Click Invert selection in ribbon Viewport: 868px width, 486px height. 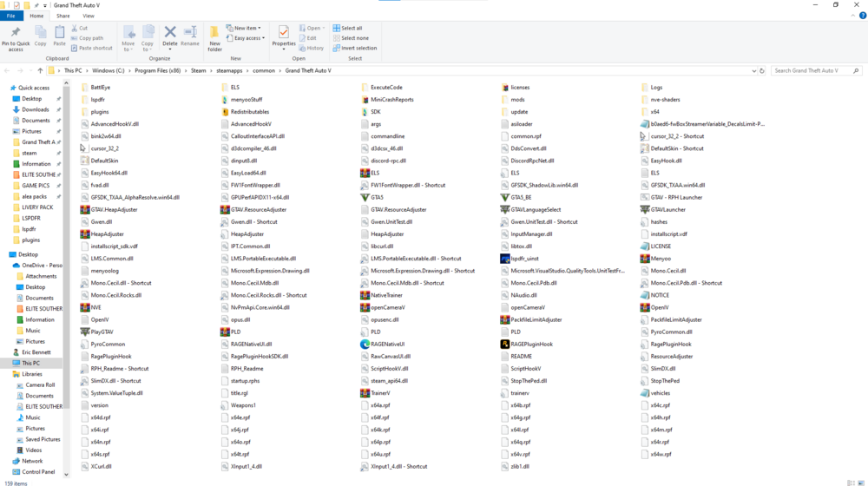(355, 48)
